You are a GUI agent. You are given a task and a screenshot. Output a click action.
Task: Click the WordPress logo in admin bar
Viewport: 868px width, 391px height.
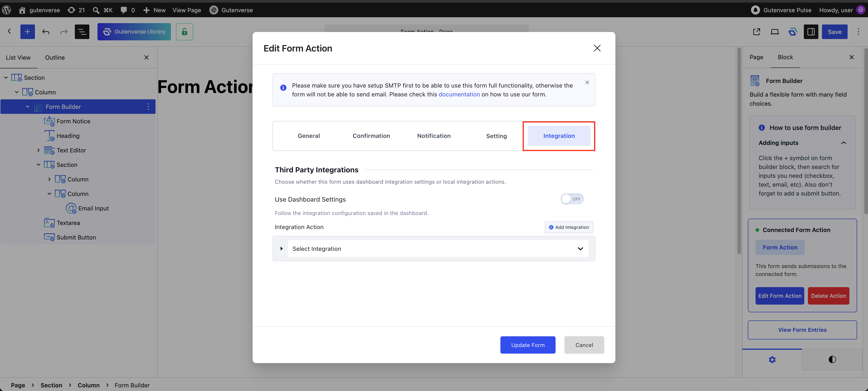tap(6, 10)
